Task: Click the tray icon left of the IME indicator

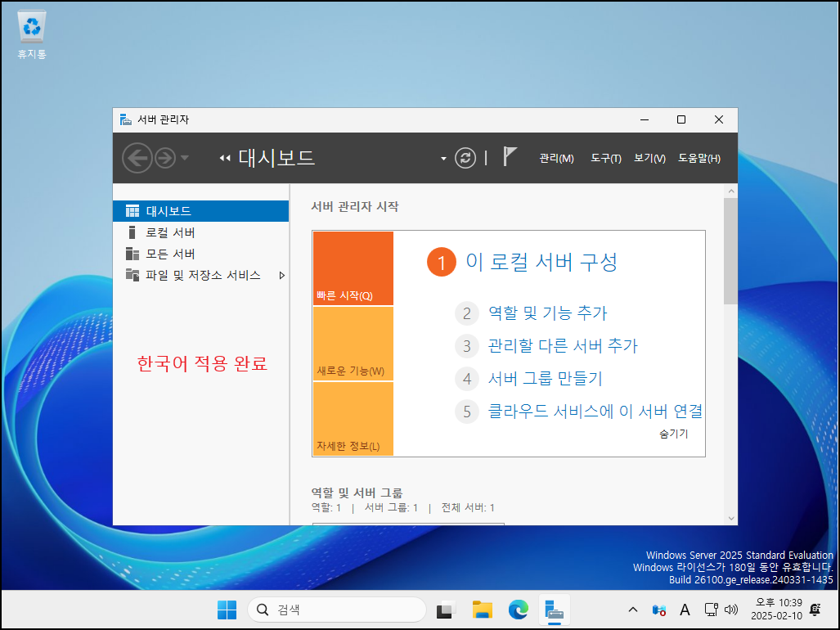Action: click(x=659, y=610)
